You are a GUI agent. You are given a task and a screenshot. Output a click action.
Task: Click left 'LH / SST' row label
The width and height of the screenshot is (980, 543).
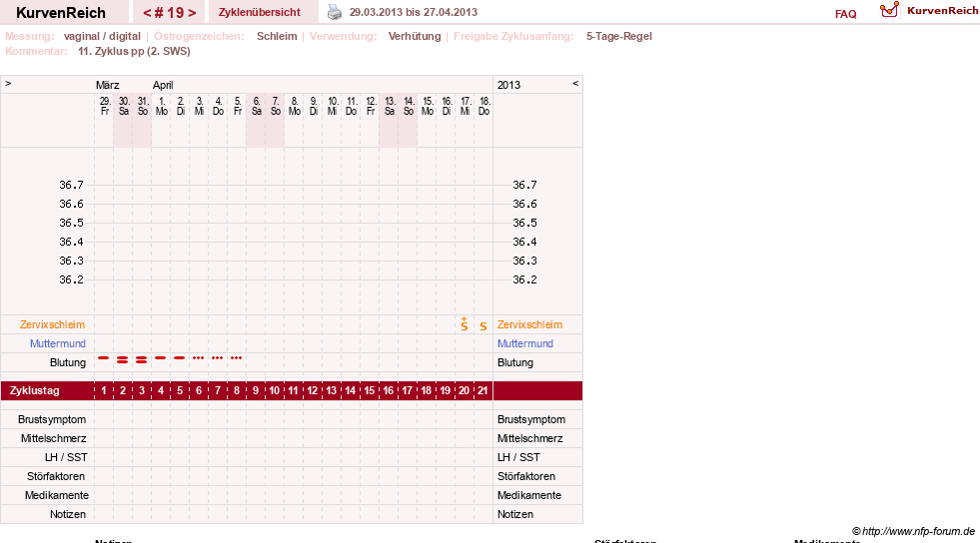66,457
